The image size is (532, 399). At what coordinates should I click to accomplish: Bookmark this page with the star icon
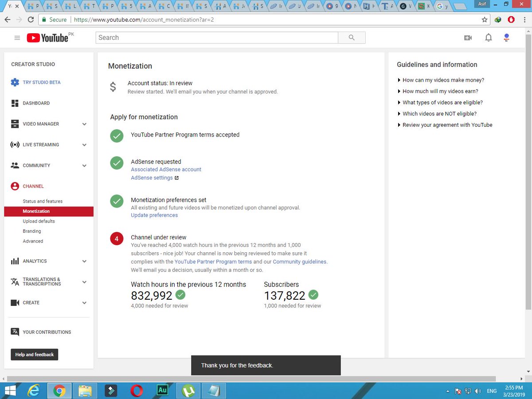(x=485, y=20)
